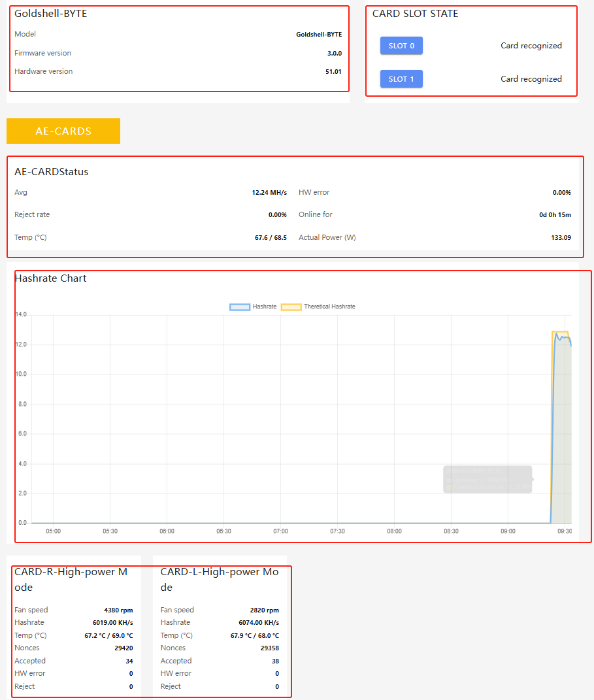Select the Avg value 12.24 MH/s
The width and height of the screenshot is (594, 700).
(x=269, y=192)
